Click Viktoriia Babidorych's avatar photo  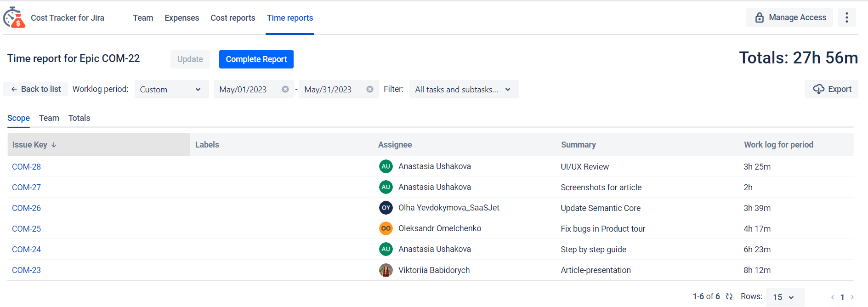click(x=386, y=270)
